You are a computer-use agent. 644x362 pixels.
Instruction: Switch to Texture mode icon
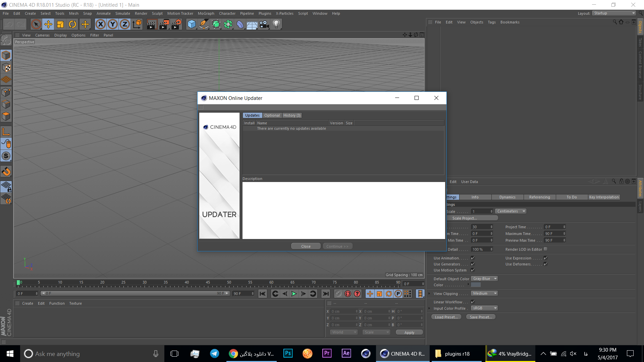click(6, 68)
